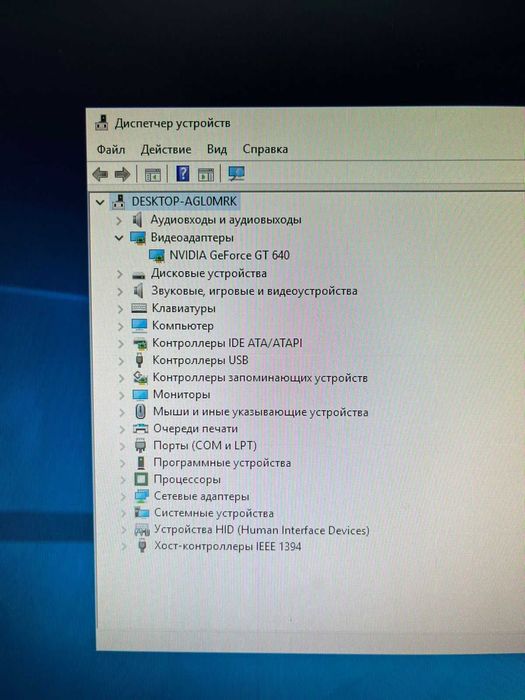Select the Видеоадаптеры category label
The image size is (525, 700).
[192, 237]
